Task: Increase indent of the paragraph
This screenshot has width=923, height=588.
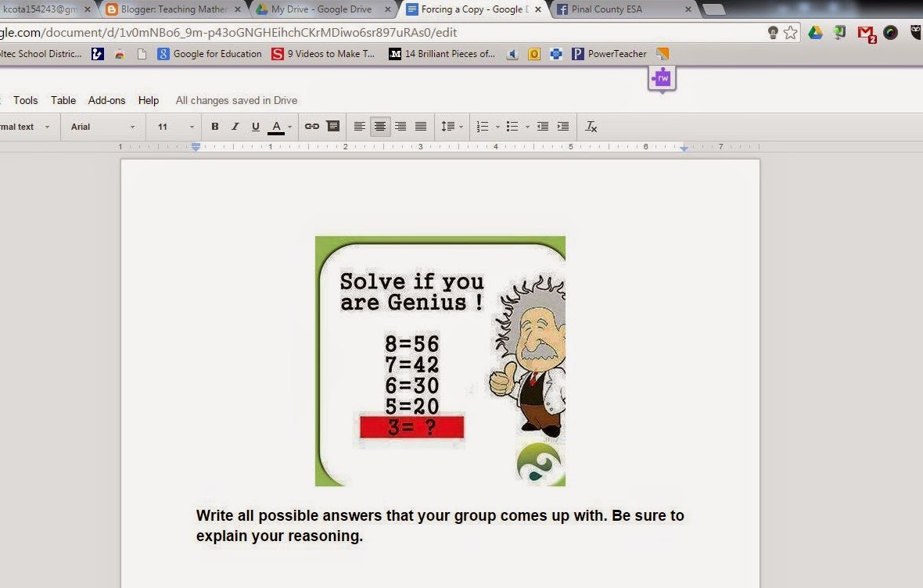Action: tap(562, 126)
